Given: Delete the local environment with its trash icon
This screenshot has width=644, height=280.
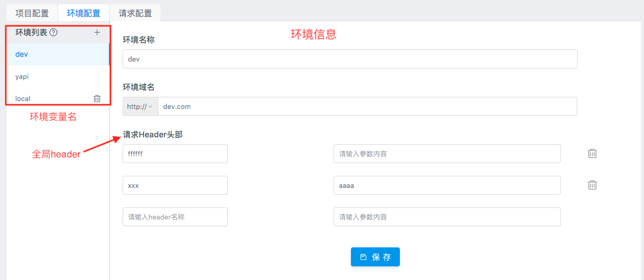Looking at the screenshot, I should 97,98.
